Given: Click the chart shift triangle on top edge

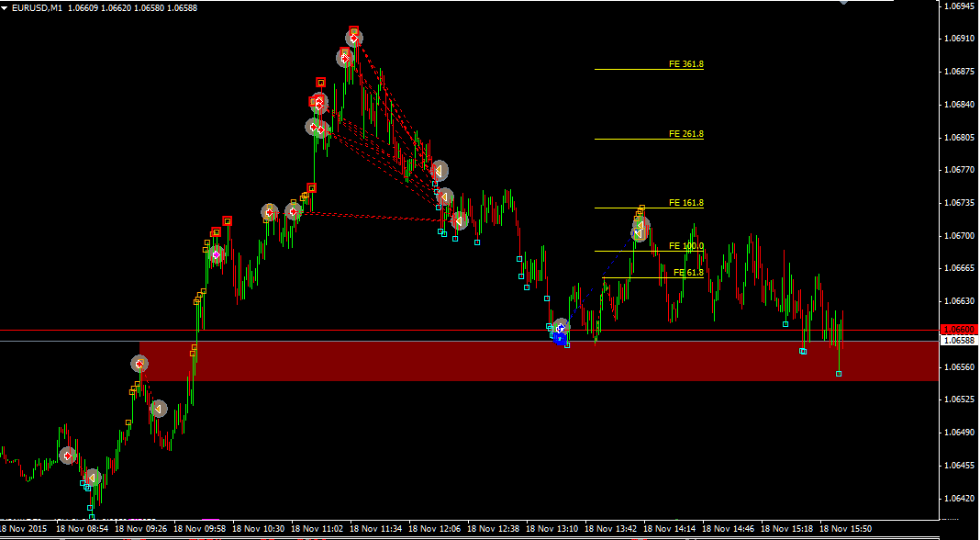Looking at the screenshot, I should point(844,2).
